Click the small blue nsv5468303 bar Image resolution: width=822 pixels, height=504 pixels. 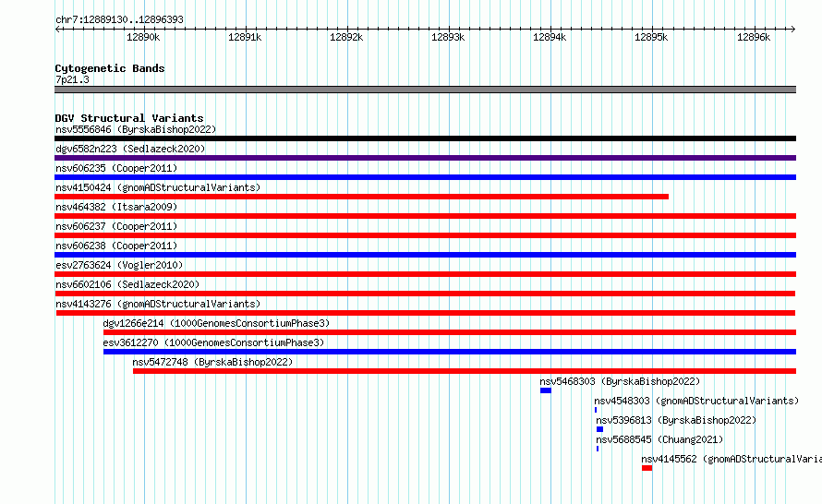546,390
